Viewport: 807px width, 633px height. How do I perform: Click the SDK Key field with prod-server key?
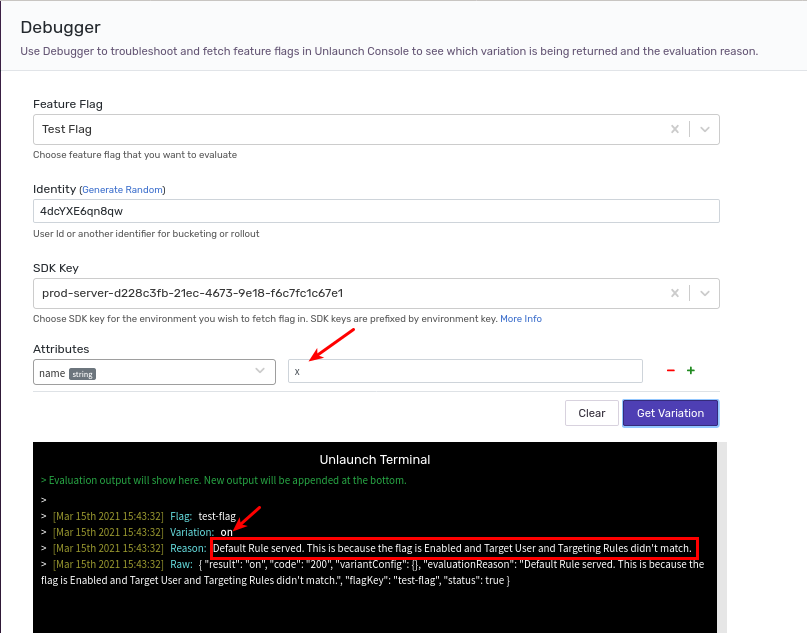coord(376,293)
